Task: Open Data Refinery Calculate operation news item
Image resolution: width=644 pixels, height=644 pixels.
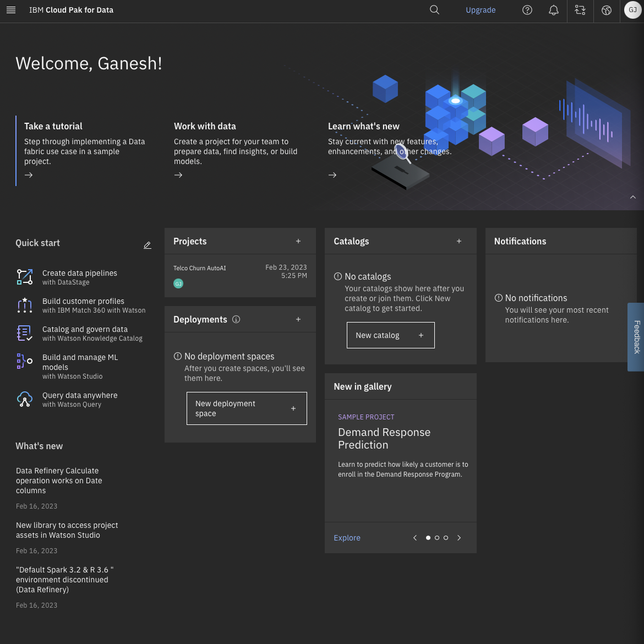Action: pos(59,481)
